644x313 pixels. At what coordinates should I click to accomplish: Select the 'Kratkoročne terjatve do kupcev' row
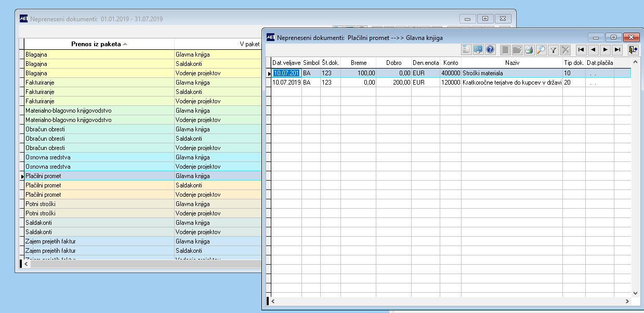[512, 83]
